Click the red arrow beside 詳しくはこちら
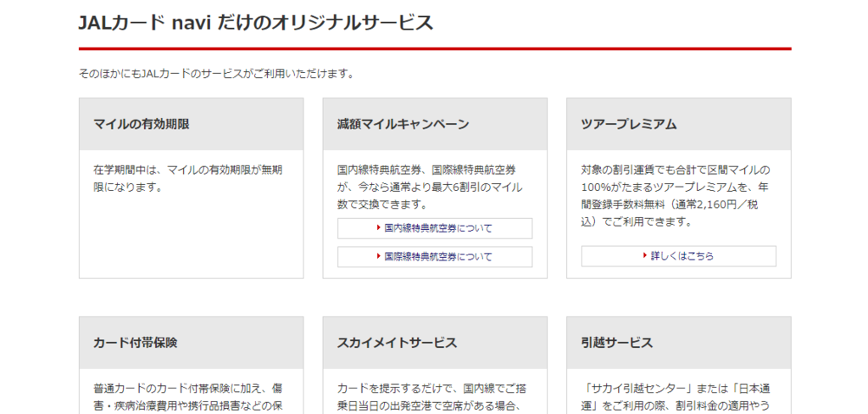Viewport: 868px width, 414px height. click(645, 255)
